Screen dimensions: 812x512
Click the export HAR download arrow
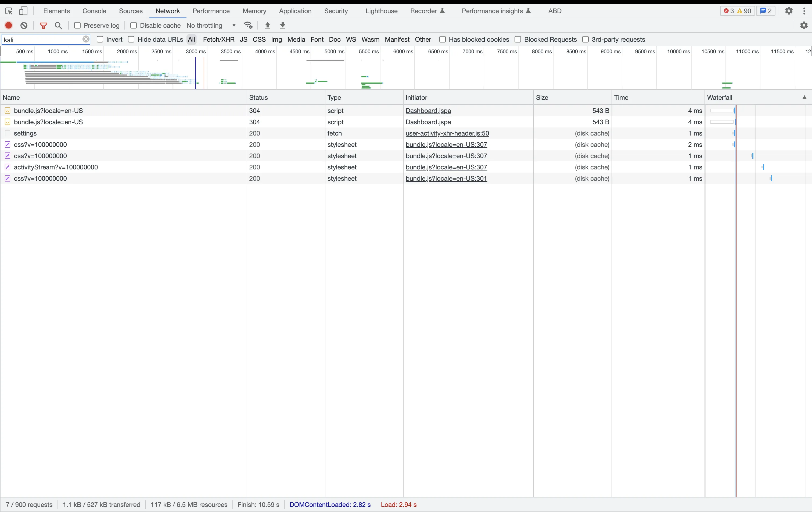[283, 25]
